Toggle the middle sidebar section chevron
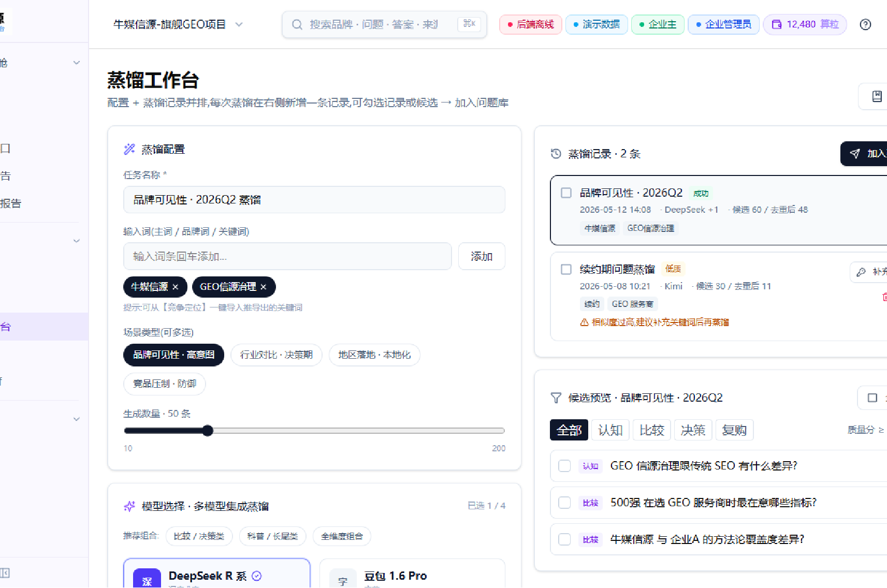The width and height of the screenshot is (887, 588). point(77,241)
